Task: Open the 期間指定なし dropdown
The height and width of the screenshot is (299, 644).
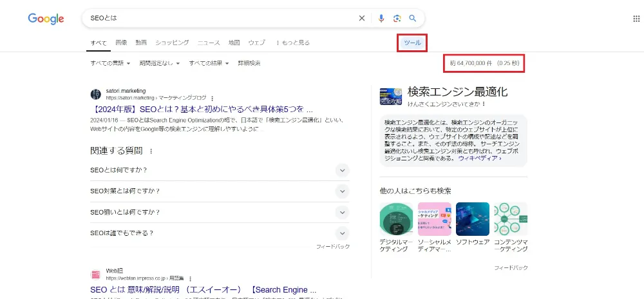Action: pos(160,63)
